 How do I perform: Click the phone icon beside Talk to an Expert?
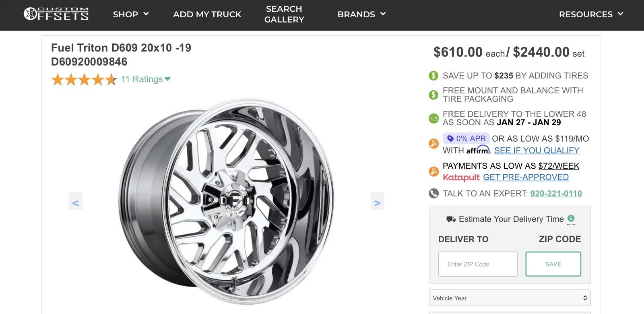click(x=433, y=194)
